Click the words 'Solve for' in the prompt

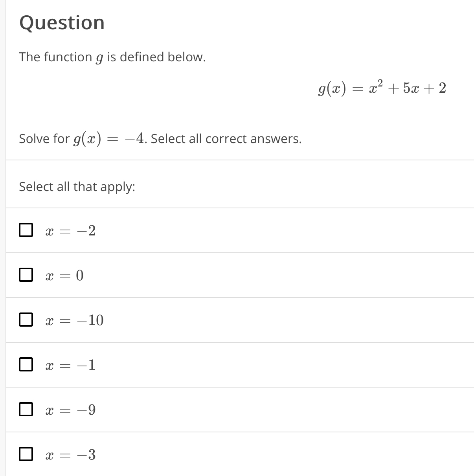coord(44,139)
